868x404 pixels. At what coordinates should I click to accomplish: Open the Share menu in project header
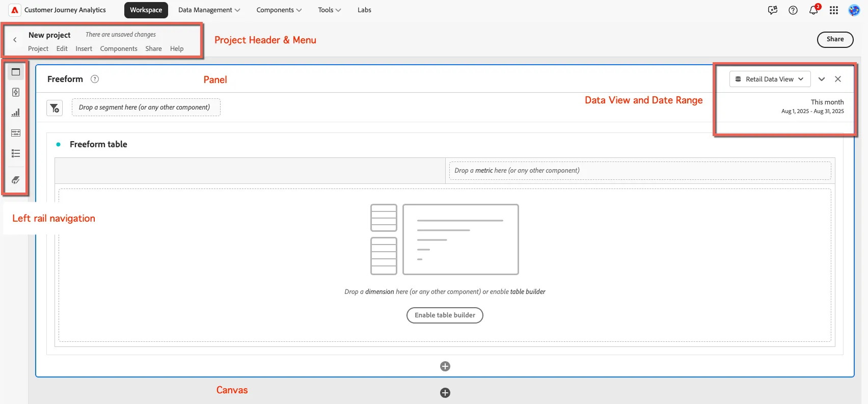[153, 48]
